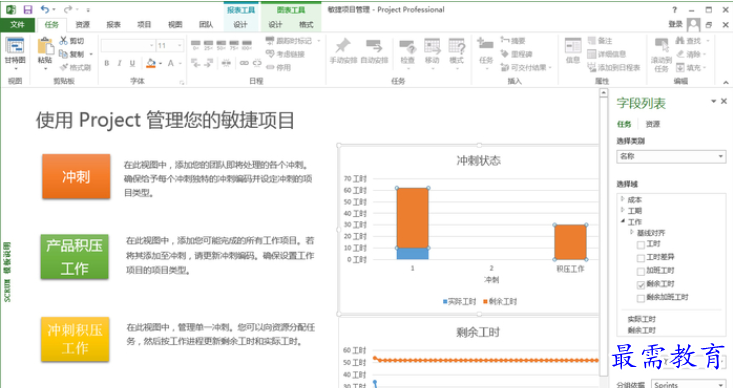Viewport: 733px width, 388px height.
Task: Click the Gantt chart view icon
Action: (x=15, y=47)
